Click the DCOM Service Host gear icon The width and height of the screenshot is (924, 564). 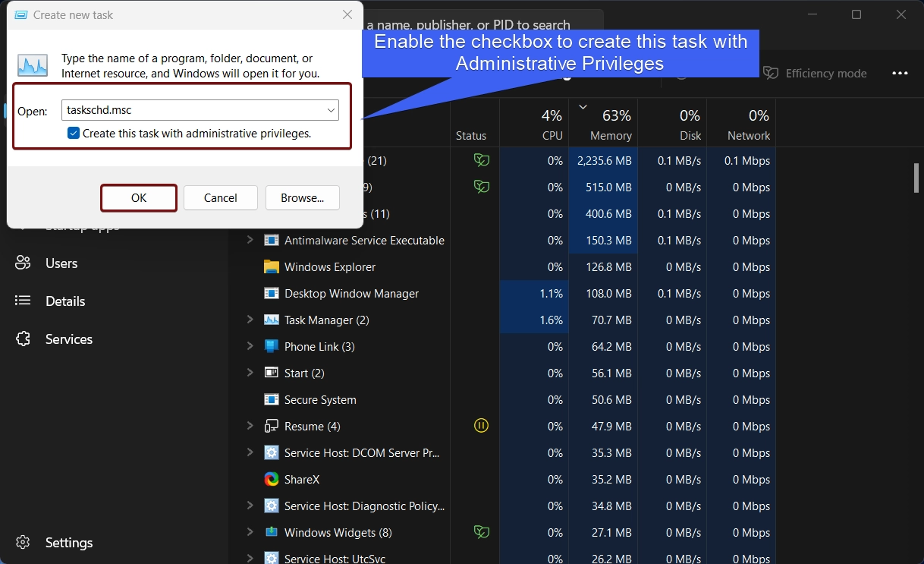click(272, 452)
